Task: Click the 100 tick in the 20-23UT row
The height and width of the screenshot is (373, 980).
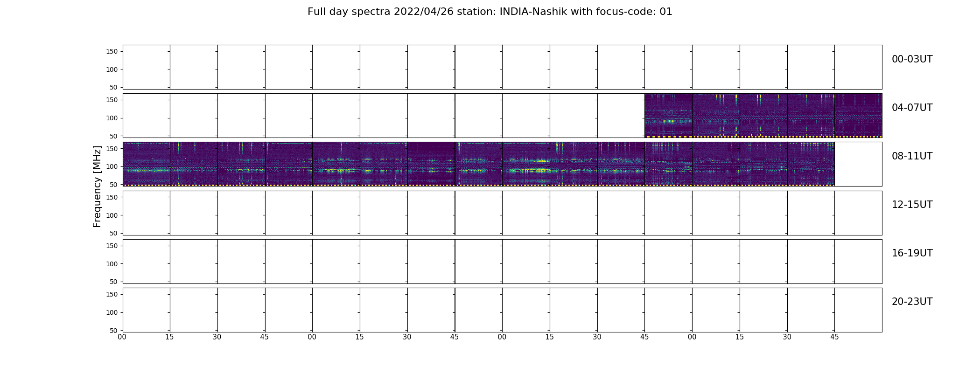Action: [112, 312]
